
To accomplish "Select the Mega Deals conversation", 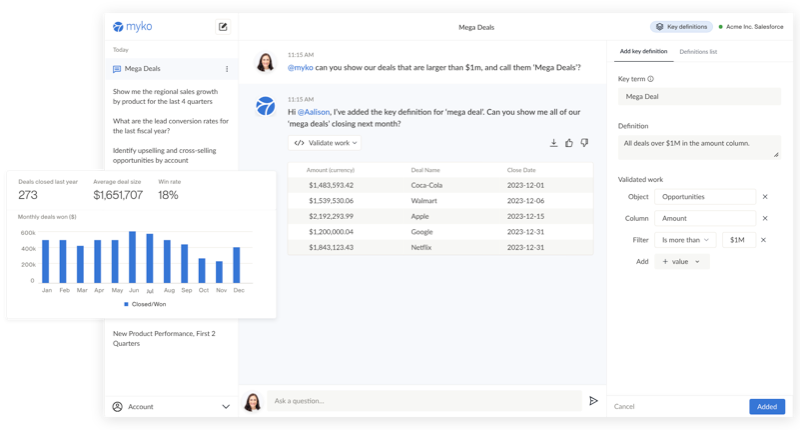I will coord(172,69).
